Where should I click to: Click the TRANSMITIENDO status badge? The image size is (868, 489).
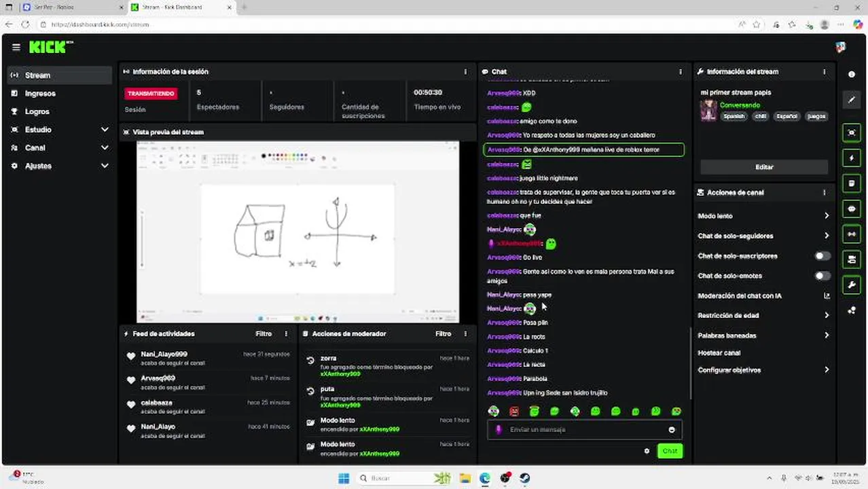coord(151,94)
